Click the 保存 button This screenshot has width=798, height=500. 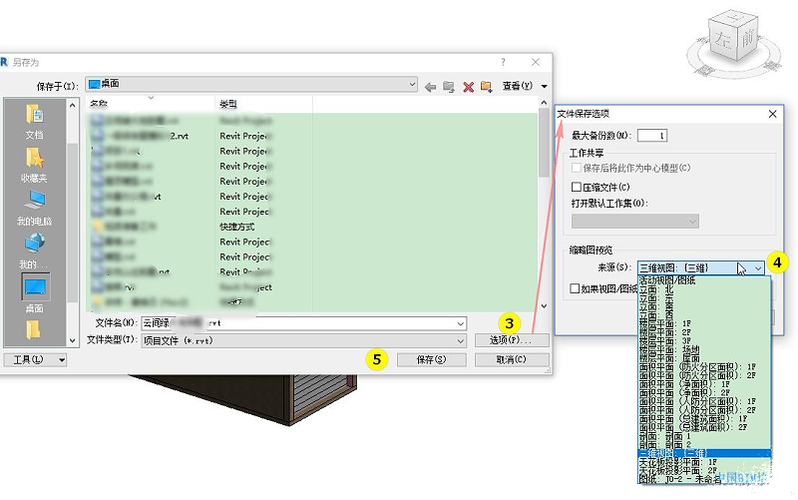[x=432, y=359]
